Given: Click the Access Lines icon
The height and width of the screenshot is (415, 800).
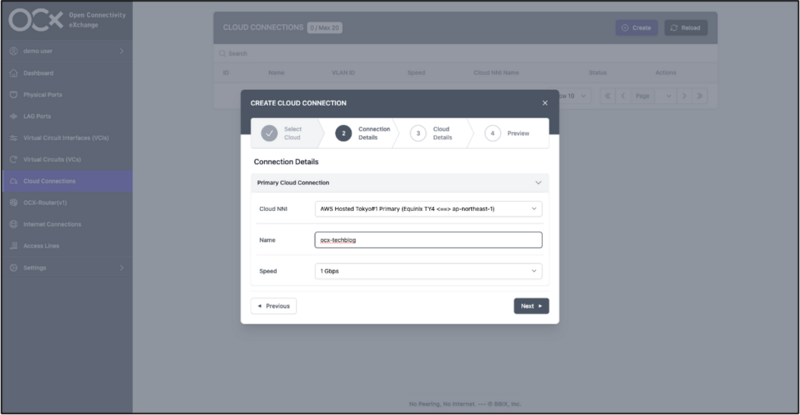Looking at the screenshot, I should tap(14, 246).
